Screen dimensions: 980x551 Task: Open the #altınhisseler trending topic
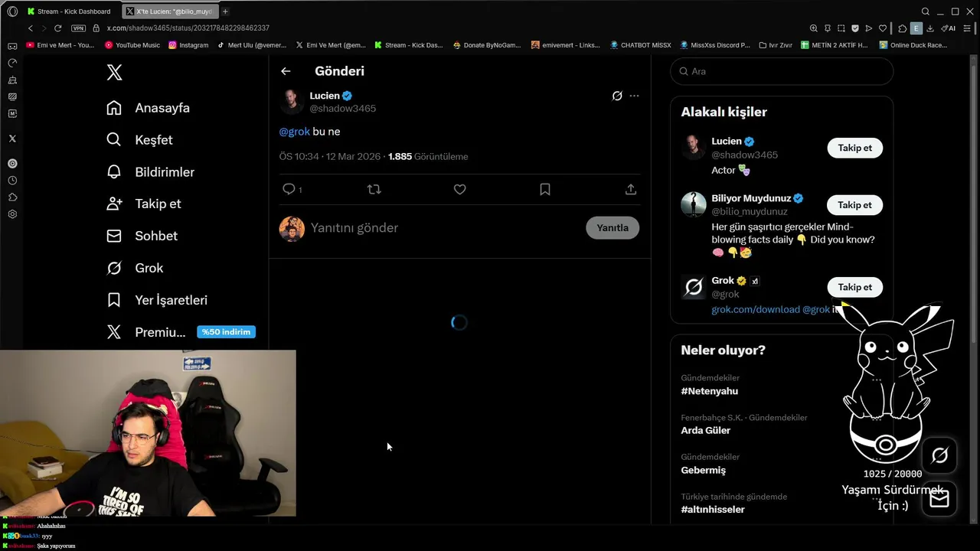tap(713, 510)
